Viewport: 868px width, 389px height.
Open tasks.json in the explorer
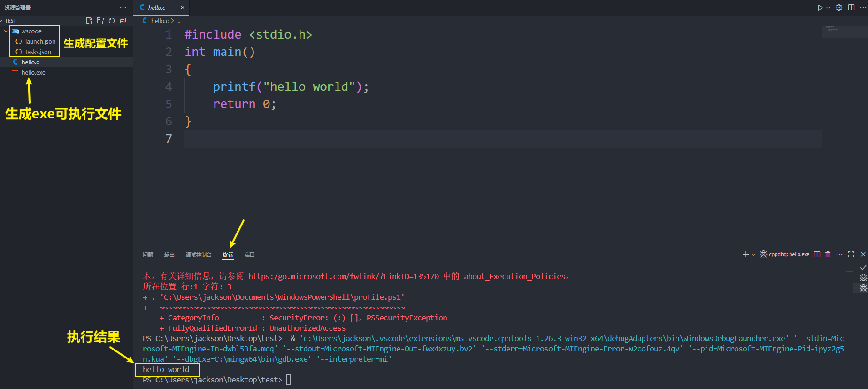pyautogui.click(x=38, y=52)
